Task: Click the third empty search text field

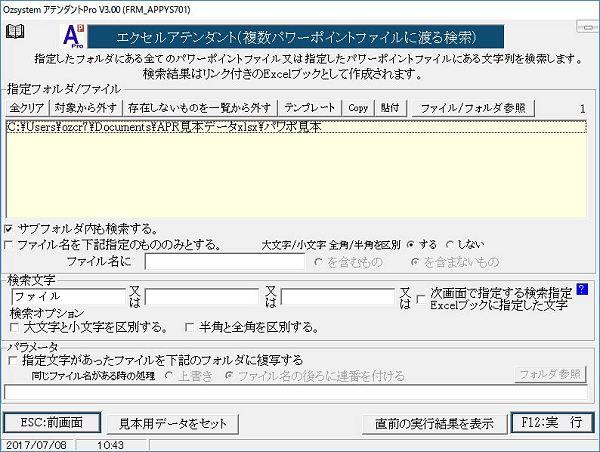Action: pos(338,297)
